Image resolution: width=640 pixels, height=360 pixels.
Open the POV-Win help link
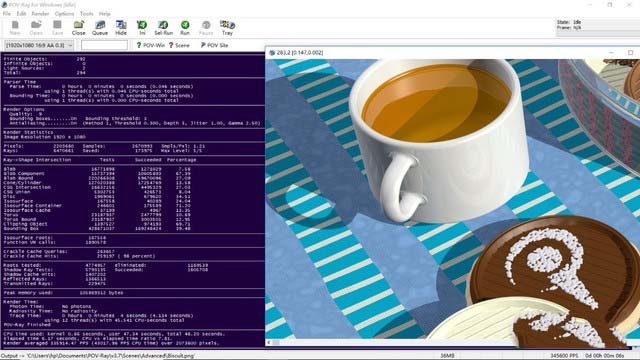(151, 45)
